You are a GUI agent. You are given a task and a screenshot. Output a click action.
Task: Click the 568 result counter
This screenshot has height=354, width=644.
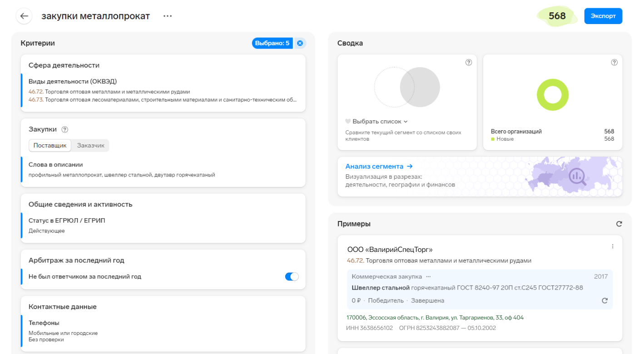tap(557, 16)
